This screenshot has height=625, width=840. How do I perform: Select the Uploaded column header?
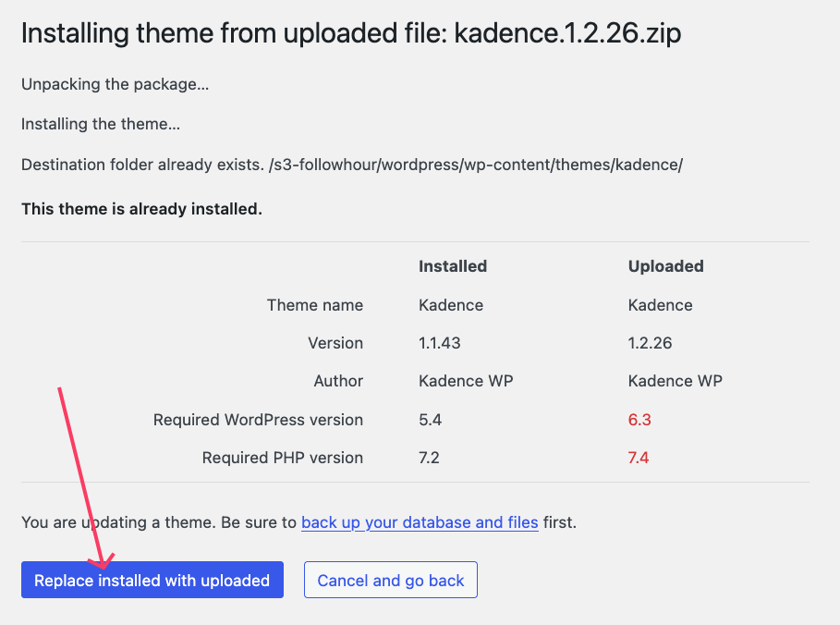[x=665, y=266]
